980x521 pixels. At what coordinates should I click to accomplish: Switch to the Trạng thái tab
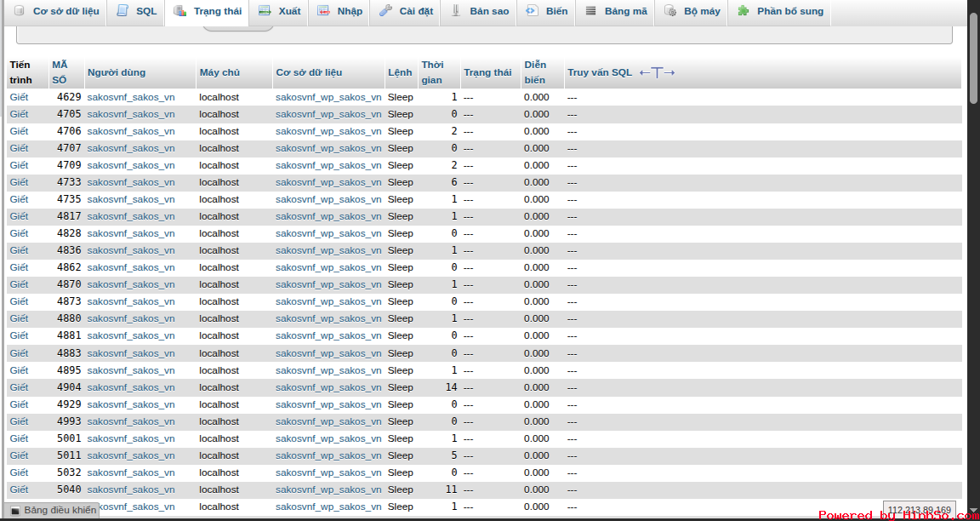pyautogui.click(x=208, y=11)
